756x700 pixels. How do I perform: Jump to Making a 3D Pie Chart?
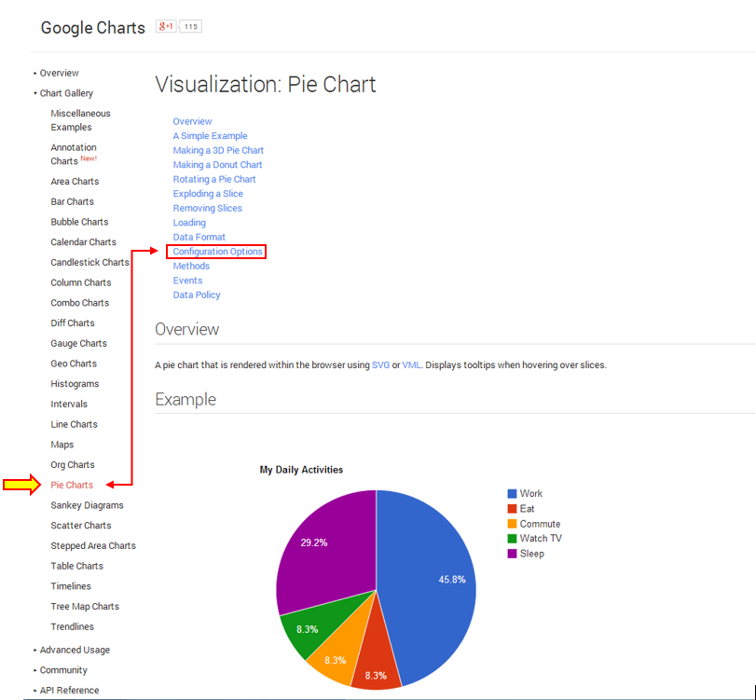click(218, 150)
